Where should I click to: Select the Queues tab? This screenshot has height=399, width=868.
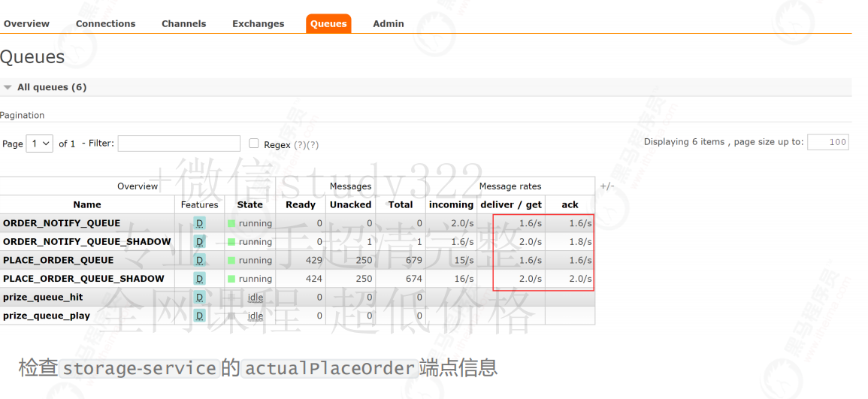point(329,24)
